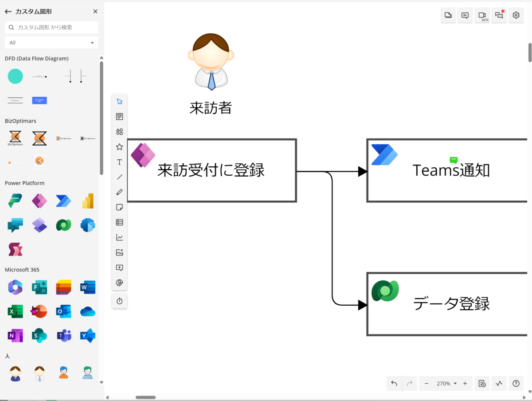Click the Undo arrow button
532x401 pixels.
[x=394, y=383]
